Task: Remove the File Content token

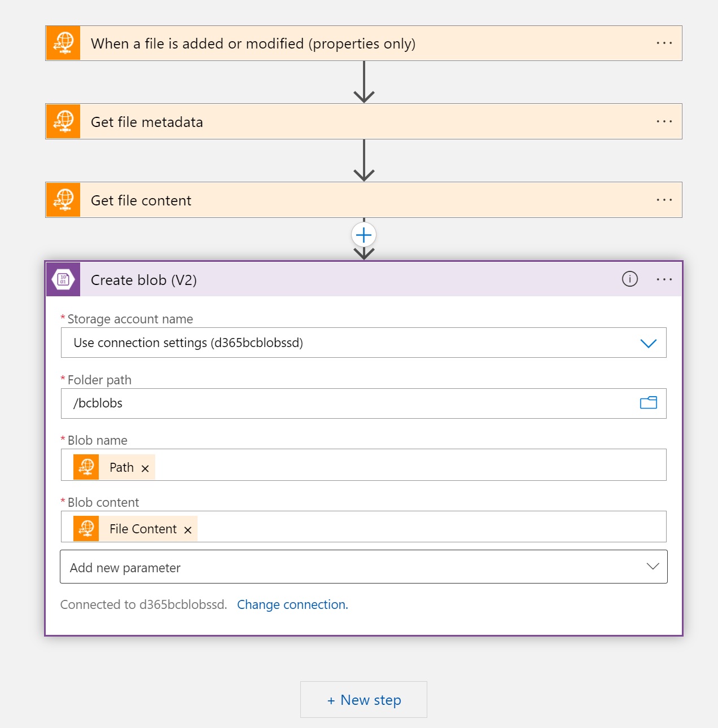Action: [188, 530]
